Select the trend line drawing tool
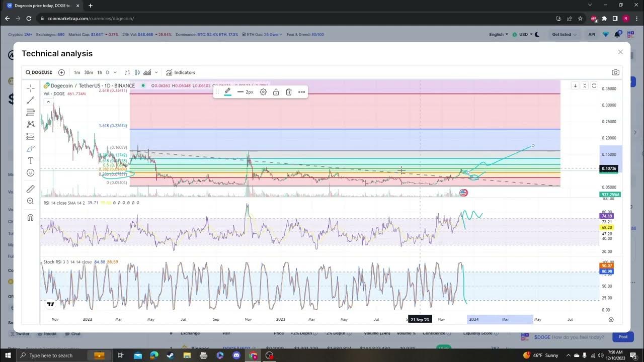The height and width of the screenshot is (362, 644). coord(31,100)
